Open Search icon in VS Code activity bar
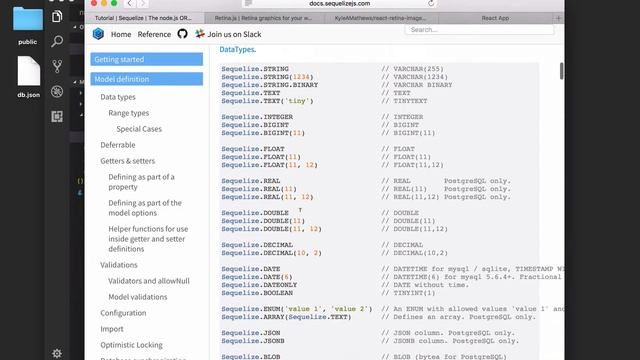 (x=57, y=41)
